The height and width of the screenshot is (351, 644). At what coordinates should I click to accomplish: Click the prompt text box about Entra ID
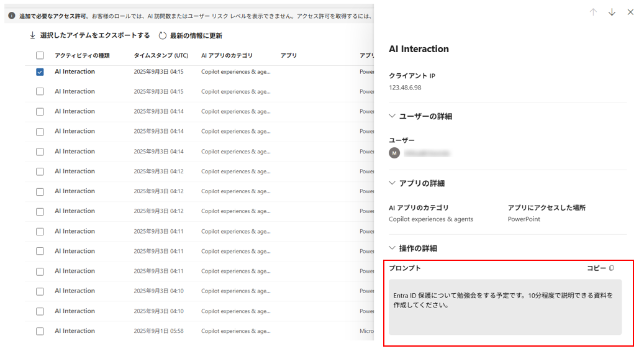[505, 307]
